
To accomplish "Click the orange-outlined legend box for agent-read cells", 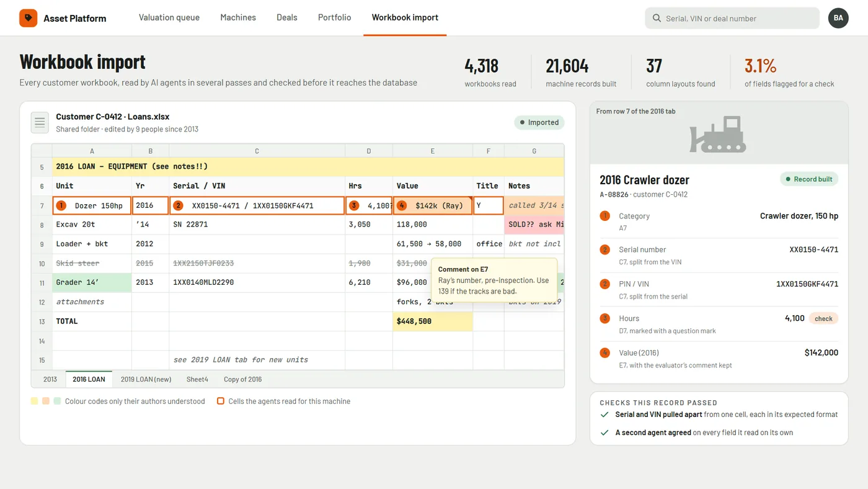I will point(220,401).
